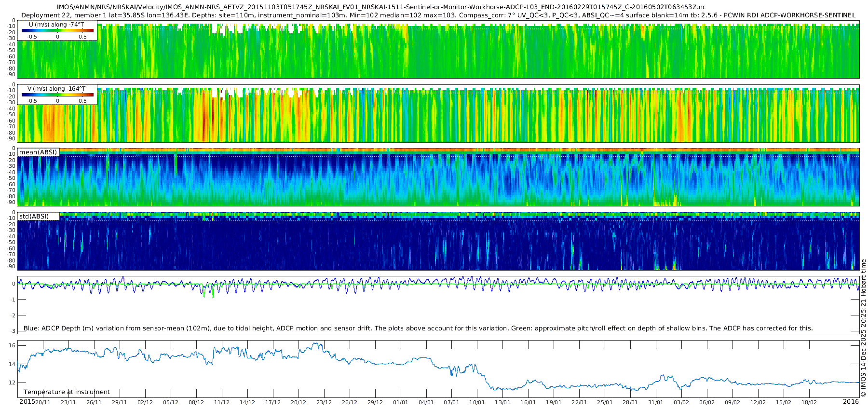Click the 2015 year label
Screen dimensions: 868x410
tap(27, 402)
